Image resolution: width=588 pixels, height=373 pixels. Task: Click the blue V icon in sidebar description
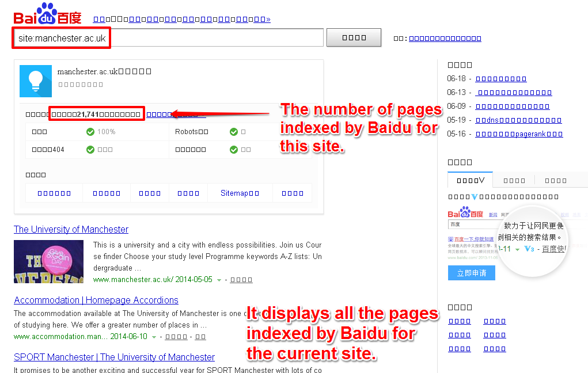(475, 197)
